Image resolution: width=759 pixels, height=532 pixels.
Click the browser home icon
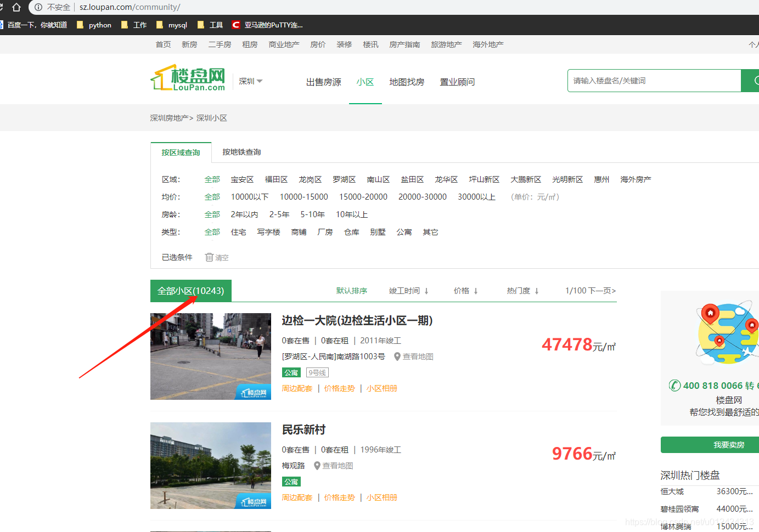pyautogui.click(x=16, y=7)
